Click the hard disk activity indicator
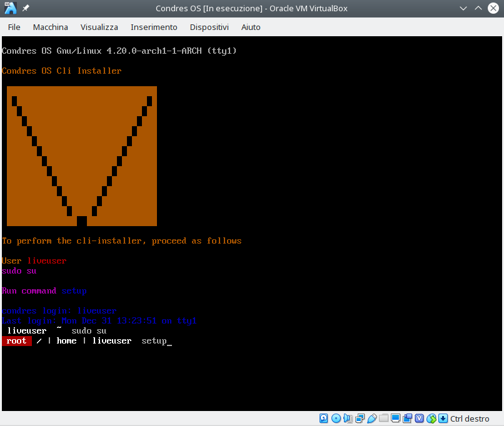The height and width of the screenshot is (426, 504). (324, 419)
